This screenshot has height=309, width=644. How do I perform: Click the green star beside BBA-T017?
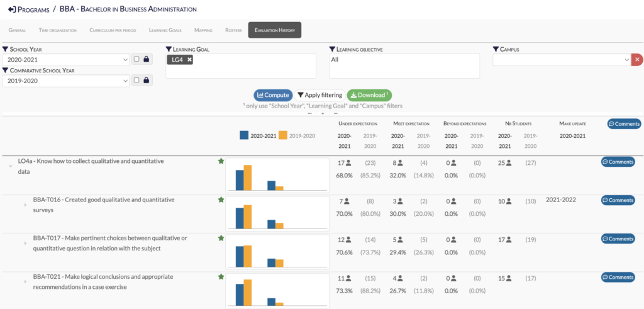tap(221, 239)
